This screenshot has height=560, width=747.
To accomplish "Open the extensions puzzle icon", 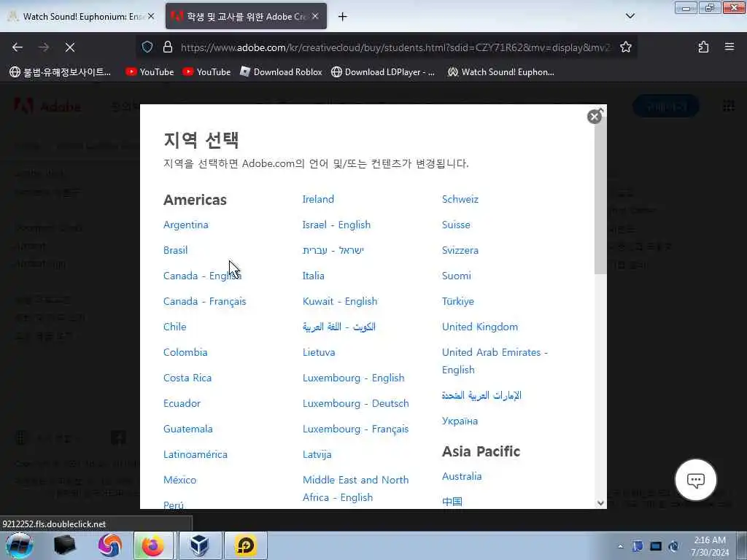I will (703, 47).
